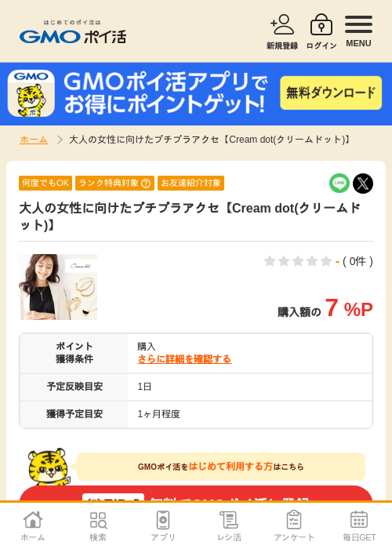Image resolution: width=392 pixels, height=549 pixels.
Task: Click the GMOポイ活 logo
Action: 73,33
